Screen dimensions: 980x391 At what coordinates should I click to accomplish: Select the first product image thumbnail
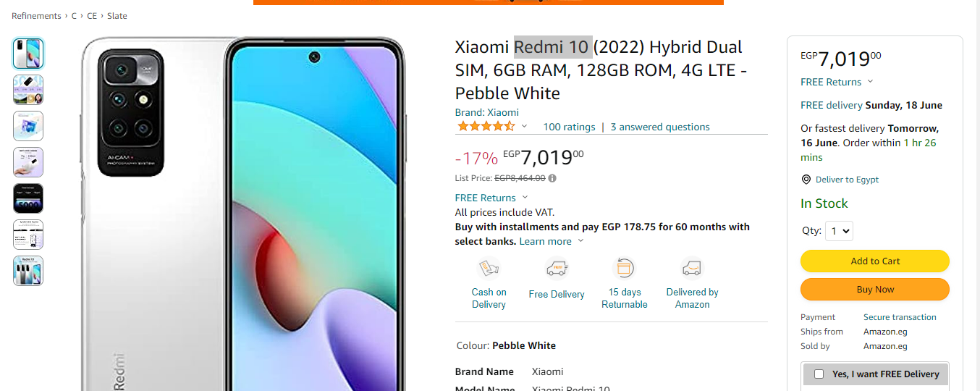click(x=28, y=54)
